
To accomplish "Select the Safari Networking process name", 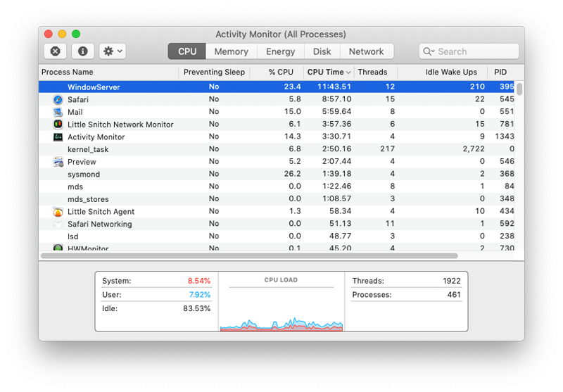I will pos(100,224).
